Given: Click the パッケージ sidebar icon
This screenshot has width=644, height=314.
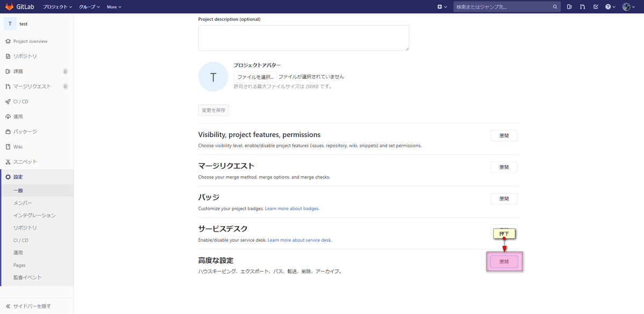Looking at the screenshot, I should click(7, 131).
